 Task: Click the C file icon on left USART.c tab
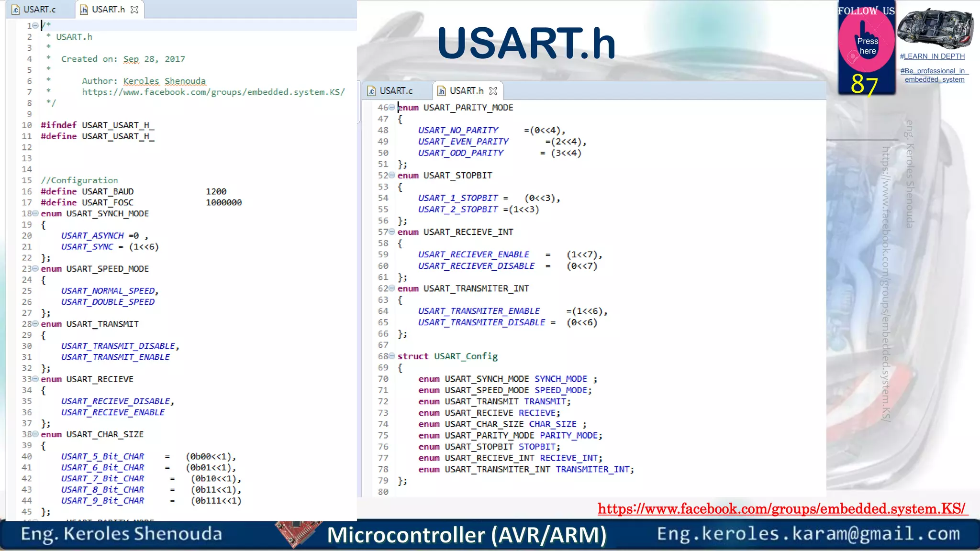click(x=16, y=10)
